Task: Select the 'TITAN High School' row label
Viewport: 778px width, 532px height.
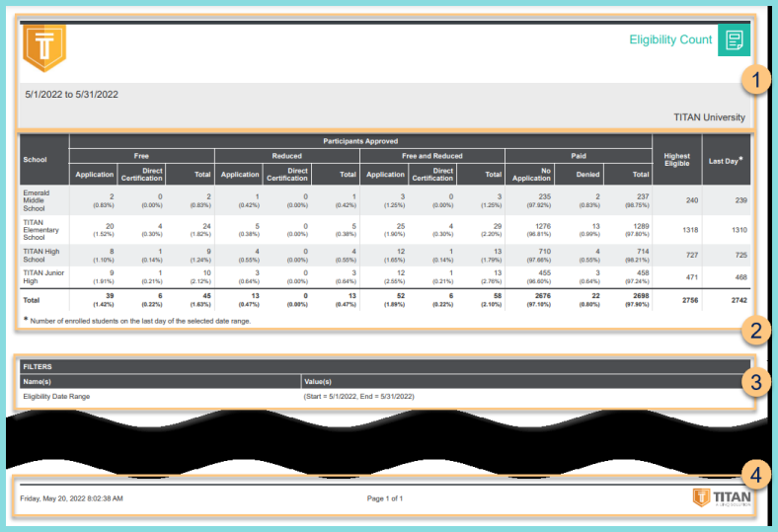Action: (x=41, y=256)
